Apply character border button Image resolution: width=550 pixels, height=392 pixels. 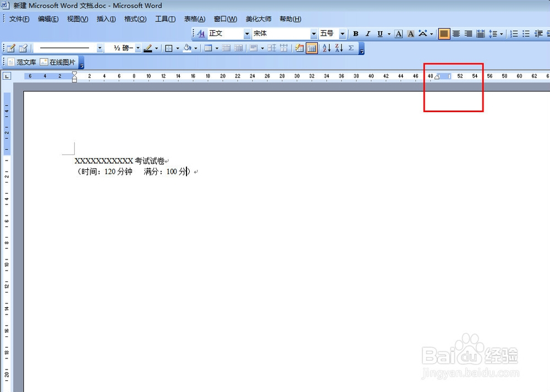pos(398,34)
